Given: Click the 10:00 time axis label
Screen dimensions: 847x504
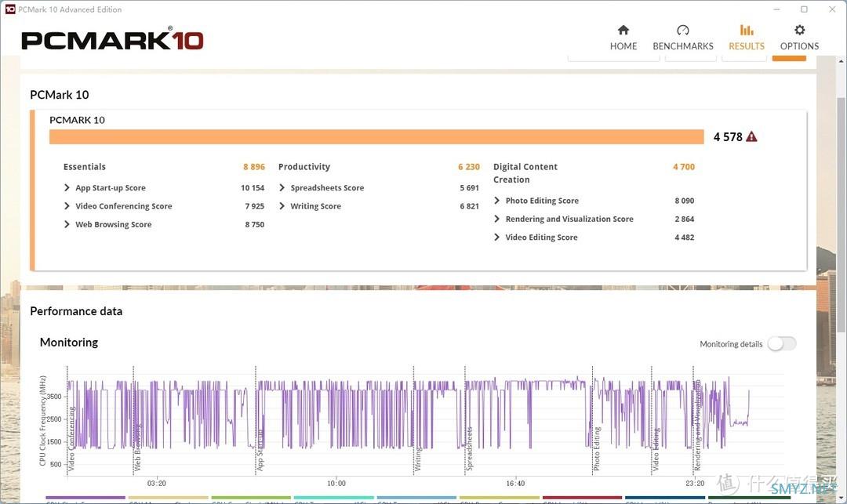Looking at the screenshot, I should click(336, 484).
